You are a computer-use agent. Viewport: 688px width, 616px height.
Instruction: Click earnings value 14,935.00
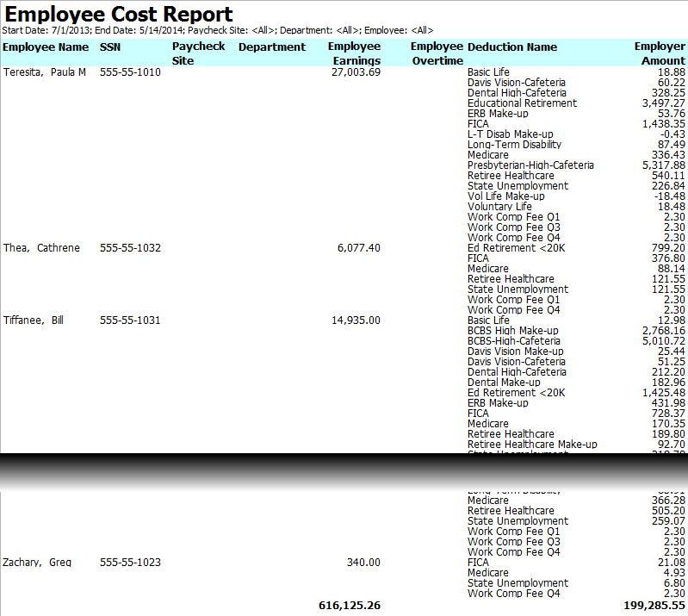click(356, 320)
